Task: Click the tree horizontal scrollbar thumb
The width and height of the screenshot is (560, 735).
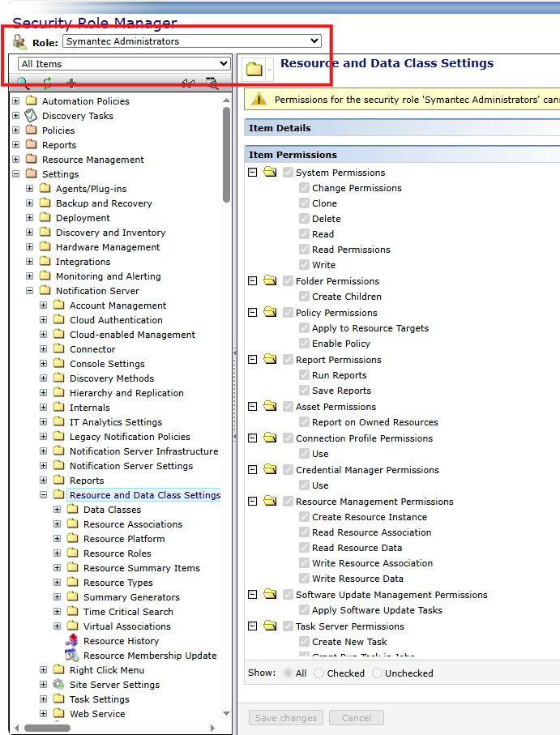Action: click(x=47, y=728)
